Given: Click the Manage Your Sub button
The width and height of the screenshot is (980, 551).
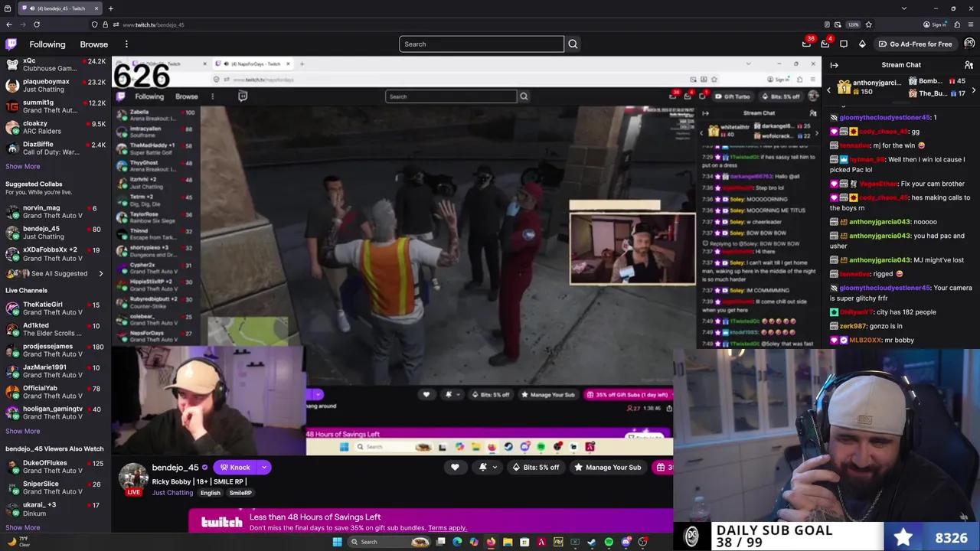Looking at the screenshot, I should (608, 468).
